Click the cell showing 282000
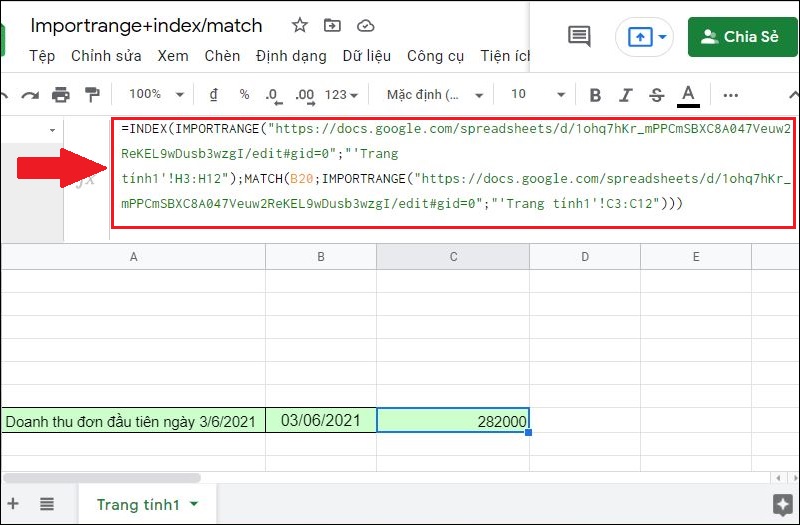Image resolution: width=800 pixels, height=525 pixels. point(453,420)
